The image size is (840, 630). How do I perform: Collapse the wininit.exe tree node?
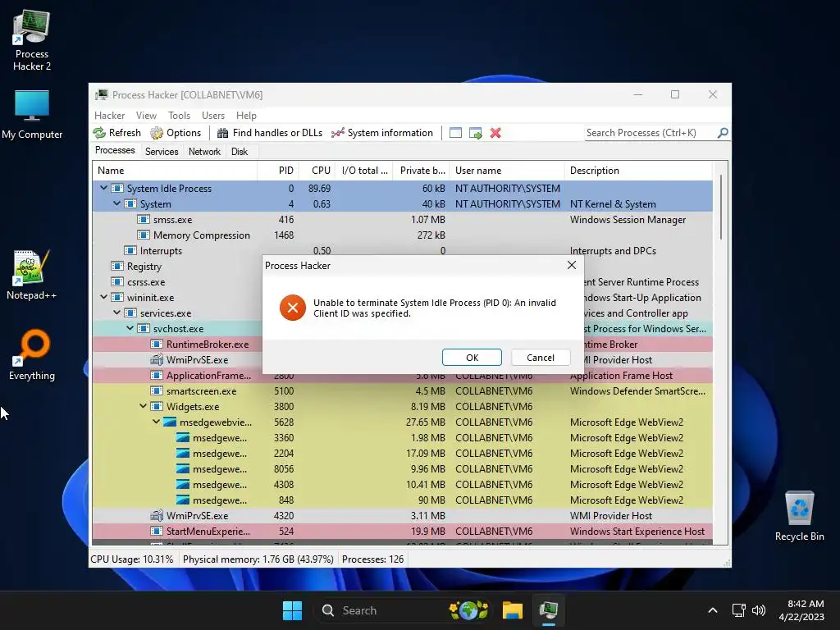click(x=104, y=297)
